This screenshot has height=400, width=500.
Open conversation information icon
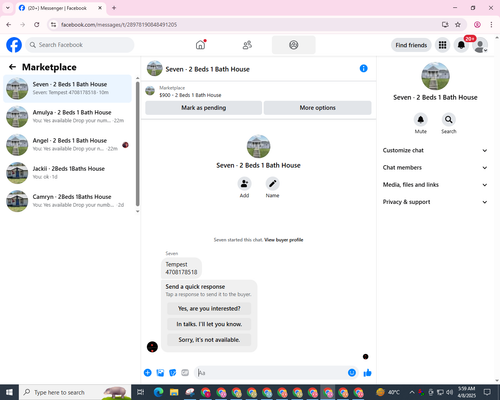[363, 69]
